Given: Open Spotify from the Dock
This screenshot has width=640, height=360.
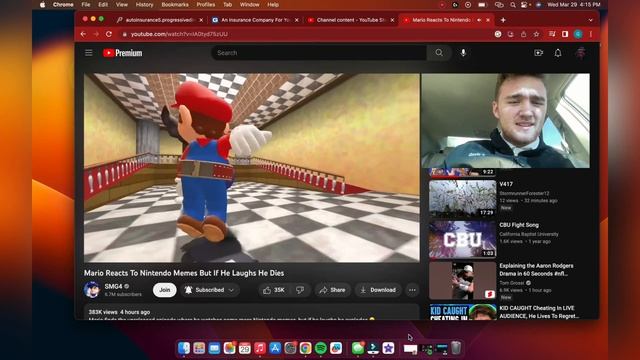Looking at the screenshot, I should tap(321, 348).
